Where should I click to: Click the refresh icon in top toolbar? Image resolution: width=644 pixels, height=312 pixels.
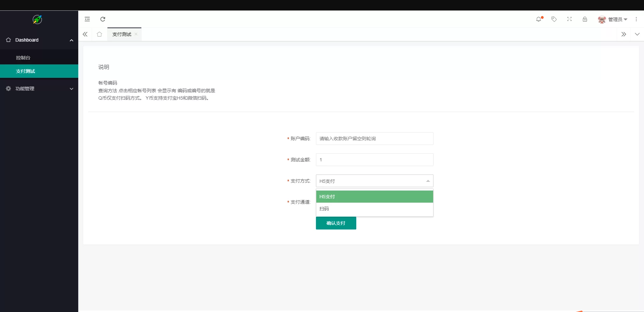(103, 19)
